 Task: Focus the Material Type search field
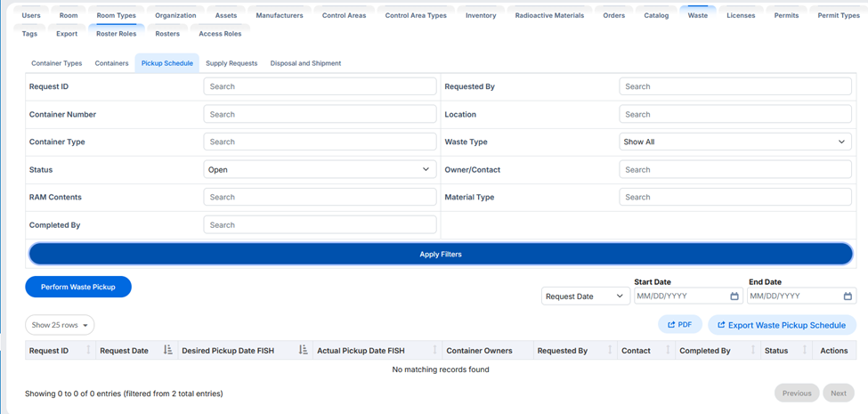click(735, 197)
